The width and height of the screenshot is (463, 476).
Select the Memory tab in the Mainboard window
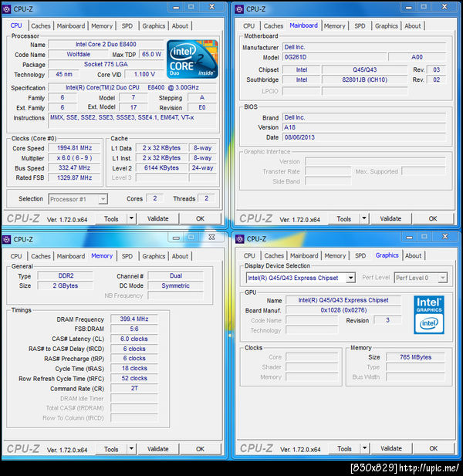tap(335, 26)
